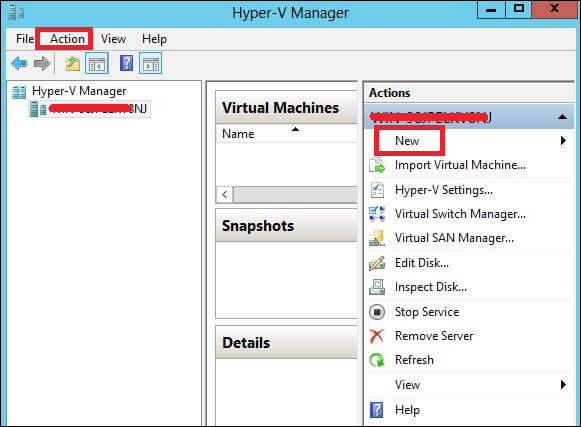Image resolution: width=581 pixels, height=427 pixels.
Task: Launch Virtual Switch Manager
Action: (460, 214)
